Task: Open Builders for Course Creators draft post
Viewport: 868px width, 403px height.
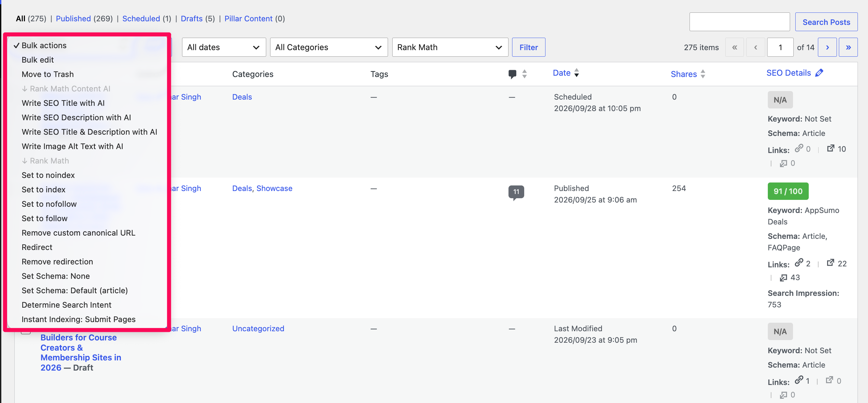Action: pyautogui.click(x=81, y=353)
